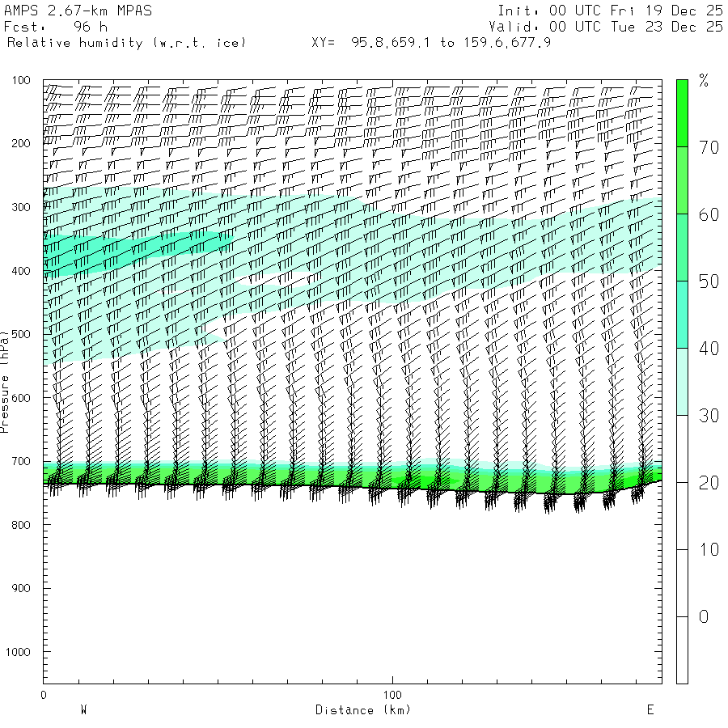Click the '0' distance axis label
The width and height of the screenshot is (728, 728).
point(44,695)
